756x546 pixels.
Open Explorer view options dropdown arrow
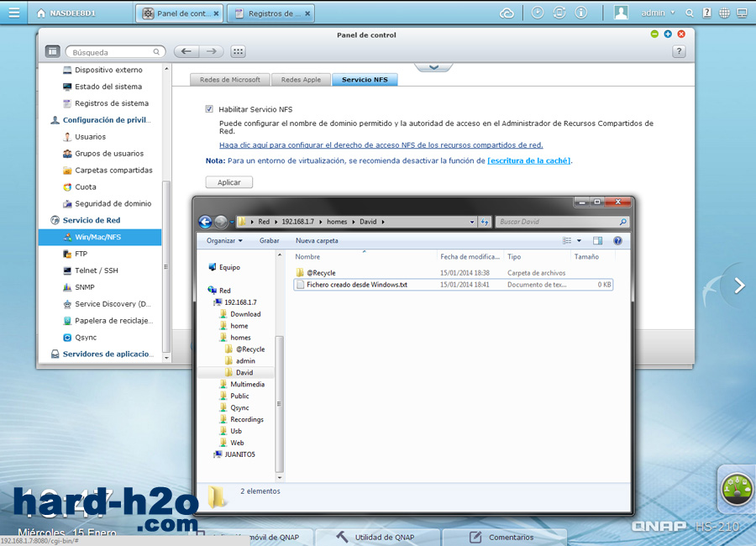point(579,241)
